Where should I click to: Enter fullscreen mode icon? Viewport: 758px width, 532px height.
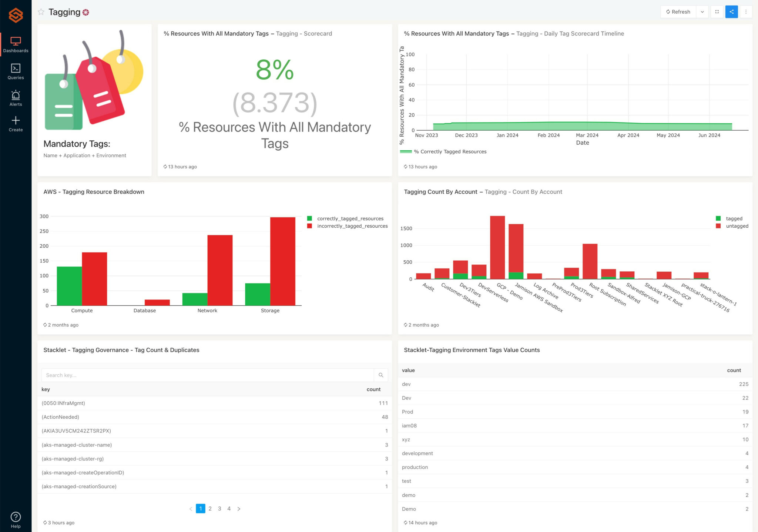pyautogui.click(x=717, y=12)
